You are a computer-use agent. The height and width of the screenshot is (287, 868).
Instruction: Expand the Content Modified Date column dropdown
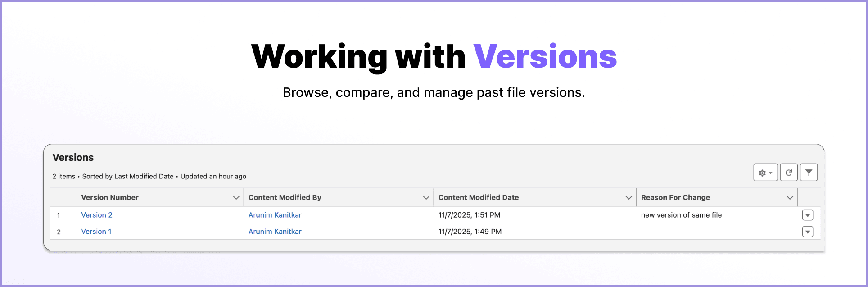coord(629,197)
